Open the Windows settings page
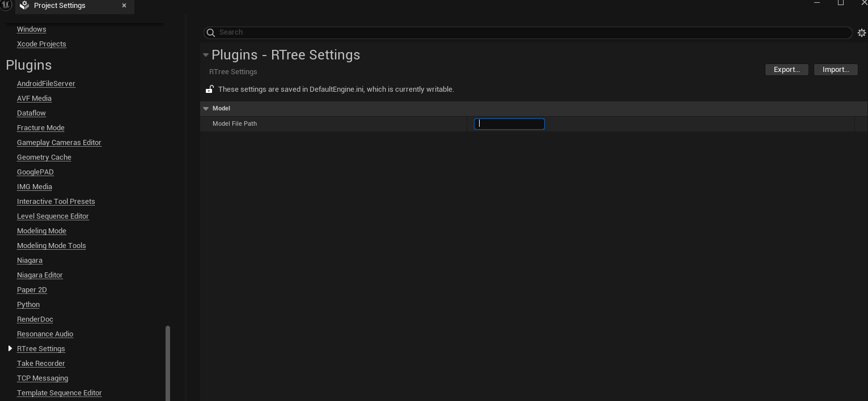This screenshot has height=401, width=868. click(32, 29)
